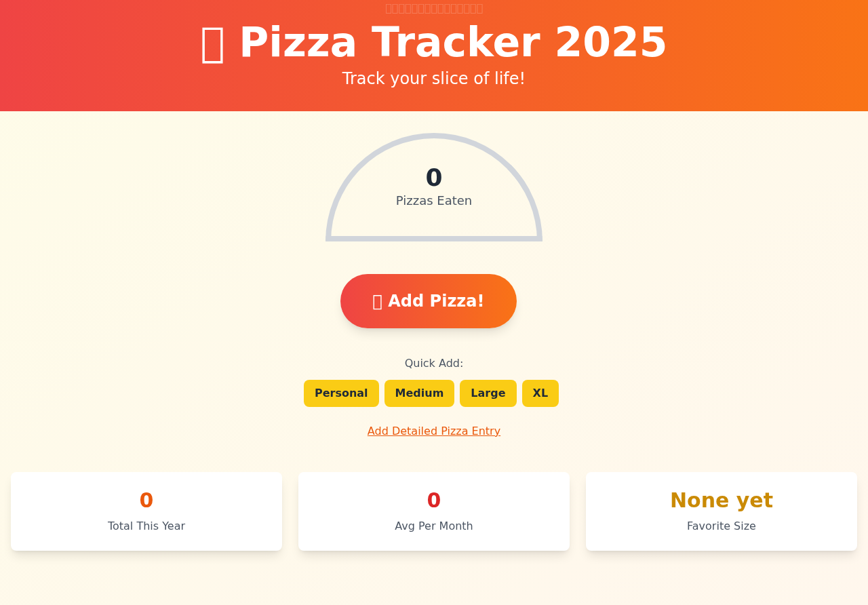Click the Total This Year stat card
868x605 pixels.
(x=146, y=511)
